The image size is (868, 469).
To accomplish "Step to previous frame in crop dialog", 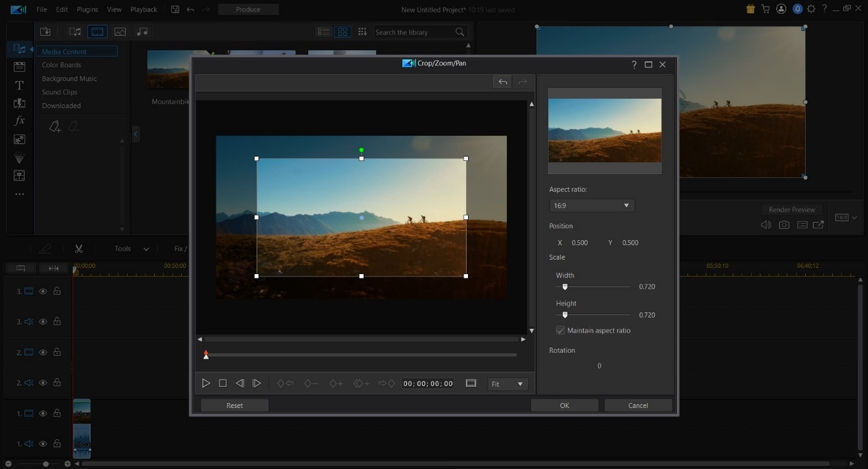I will click(240, 383).
